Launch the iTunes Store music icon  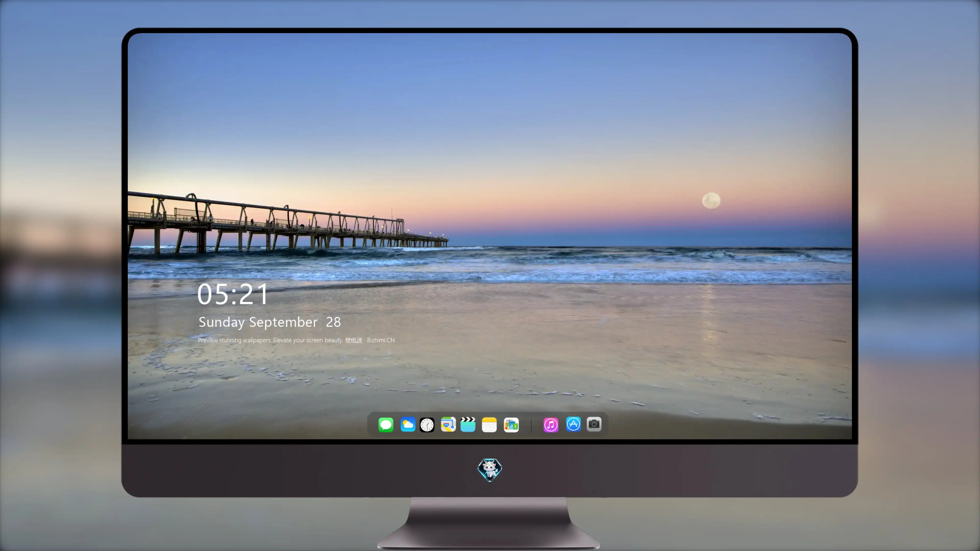(x=551, y=425)
